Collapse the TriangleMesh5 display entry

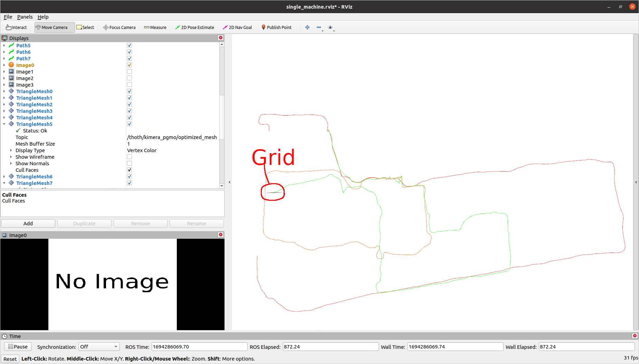[4, 124]
